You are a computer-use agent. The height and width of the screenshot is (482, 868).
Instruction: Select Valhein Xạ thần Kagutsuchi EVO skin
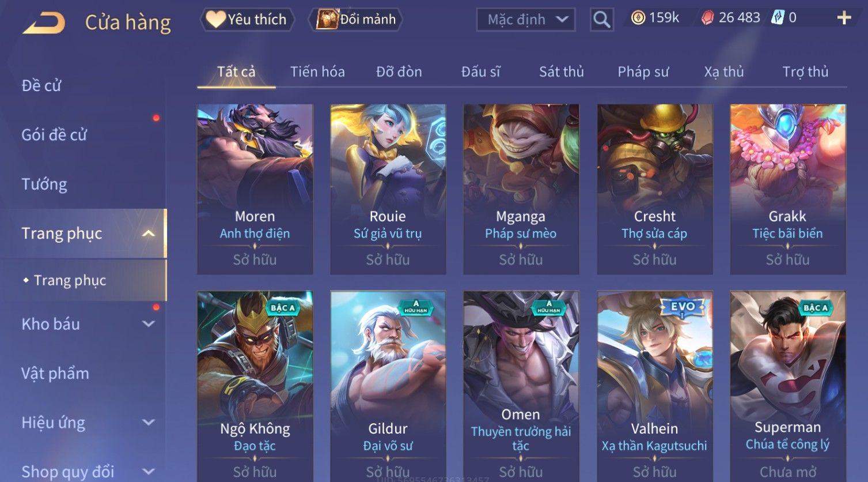pyautogui.click(x=654, y=386)
